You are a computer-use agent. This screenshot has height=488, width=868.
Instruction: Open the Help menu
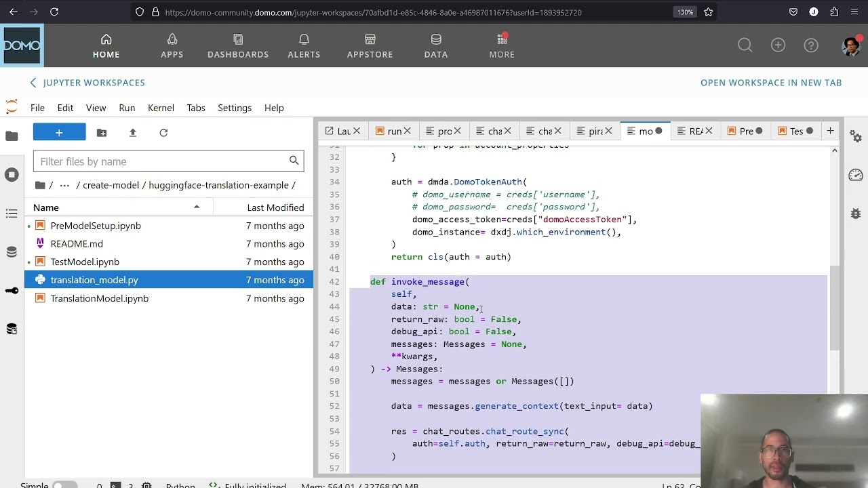point(274,108)
